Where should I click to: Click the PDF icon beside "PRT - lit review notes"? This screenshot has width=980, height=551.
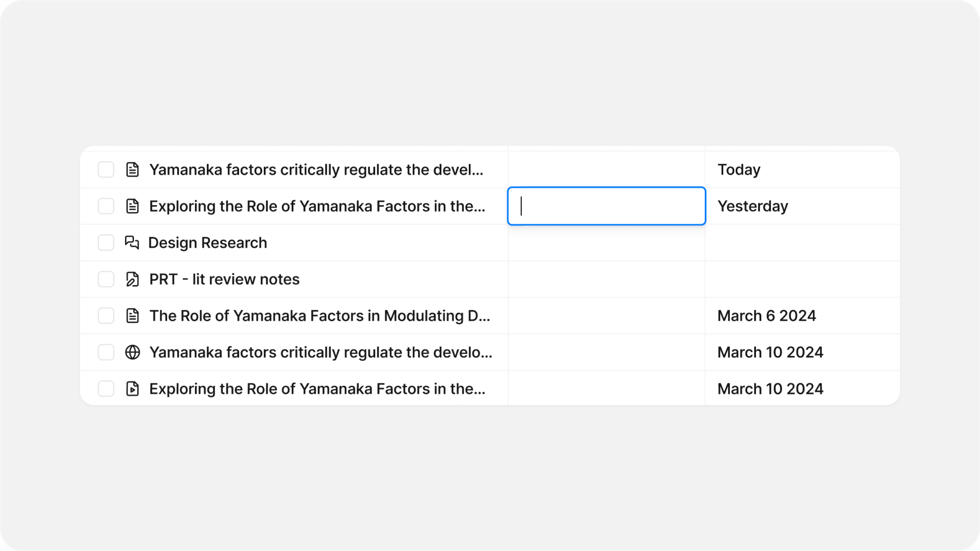point(132,279)
